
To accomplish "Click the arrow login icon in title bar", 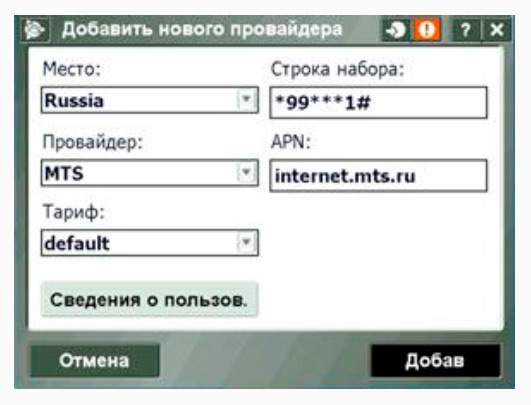I will point(397,30).
